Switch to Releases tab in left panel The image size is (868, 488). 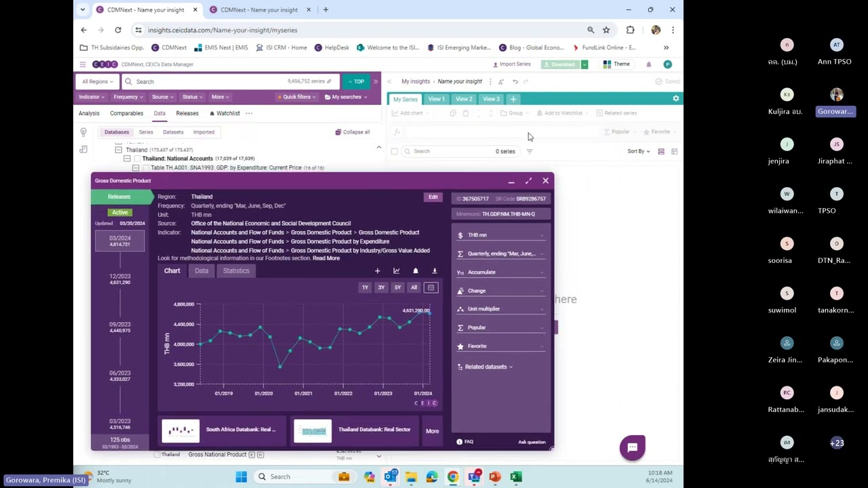click(x=187, y=113)
